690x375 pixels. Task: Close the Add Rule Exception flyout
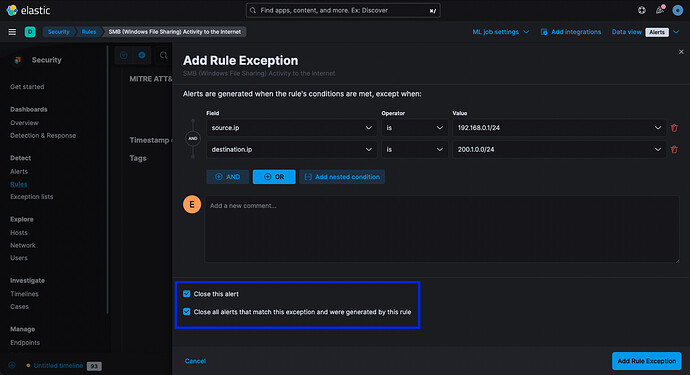681,51
